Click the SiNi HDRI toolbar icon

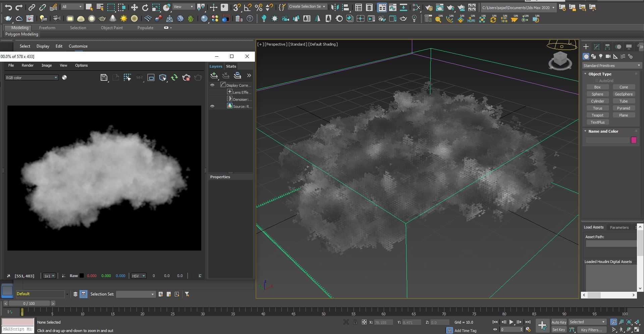coord(471,19)
